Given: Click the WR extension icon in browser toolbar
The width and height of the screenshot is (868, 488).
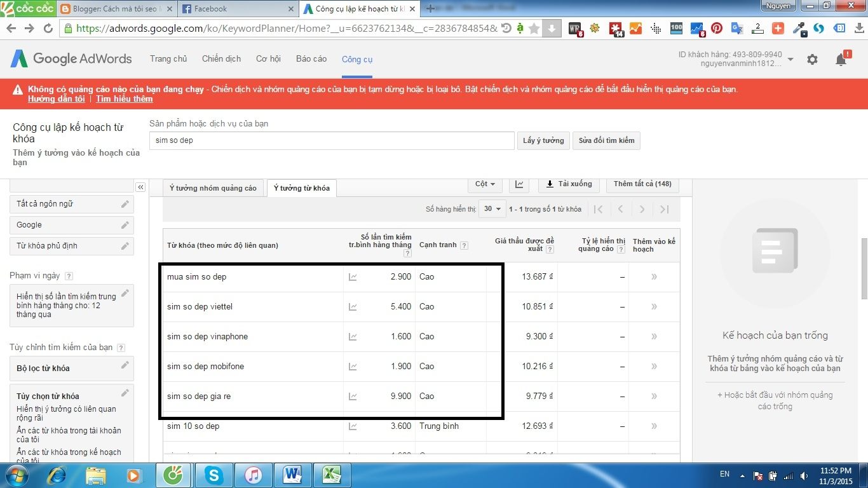Looking at the screenshot, I should point(575,29).
